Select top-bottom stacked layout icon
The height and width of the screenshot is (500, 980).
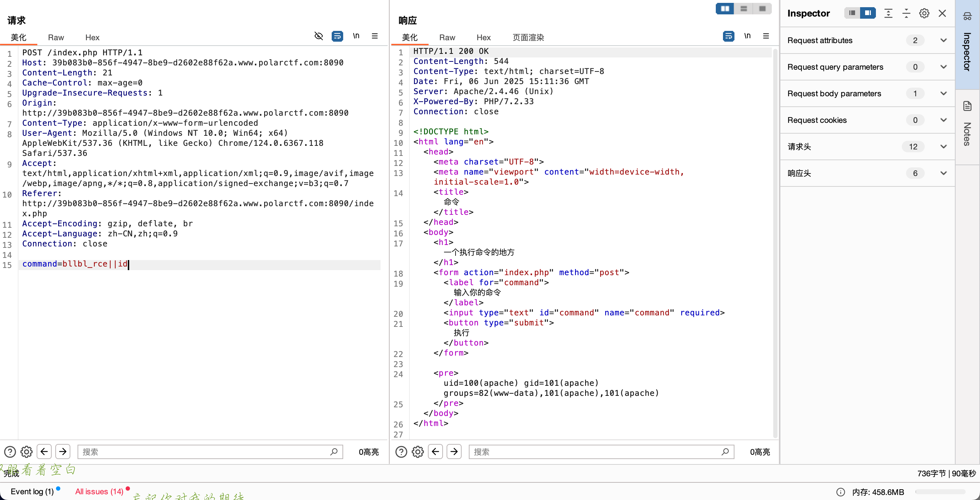point(744,9)
